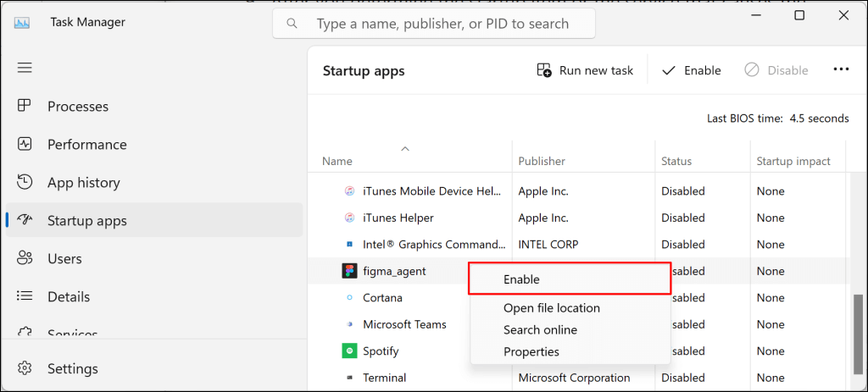Open the Details section
The image size is (868, 392).
click(69, 297)
